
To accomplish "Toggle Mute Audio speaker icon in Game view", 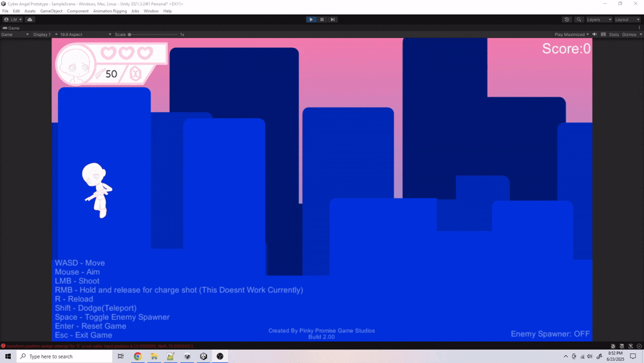I will [x=594, y=35].
